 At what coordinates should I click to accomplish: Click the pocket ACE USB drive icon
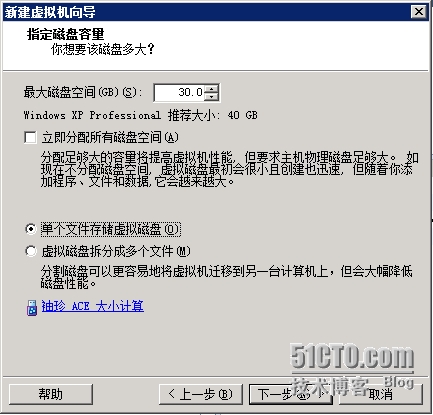pyautogui.click(x=32, y=307)
